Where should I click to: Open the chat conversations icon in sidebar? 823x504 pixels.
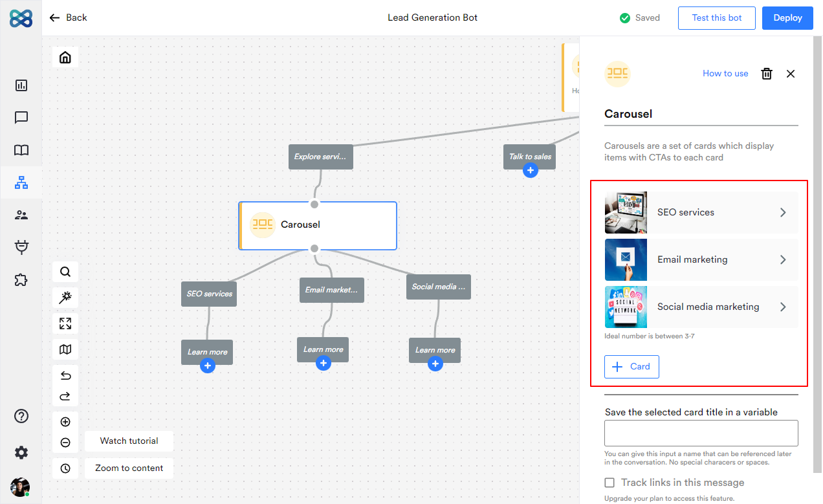coord(21,118)
